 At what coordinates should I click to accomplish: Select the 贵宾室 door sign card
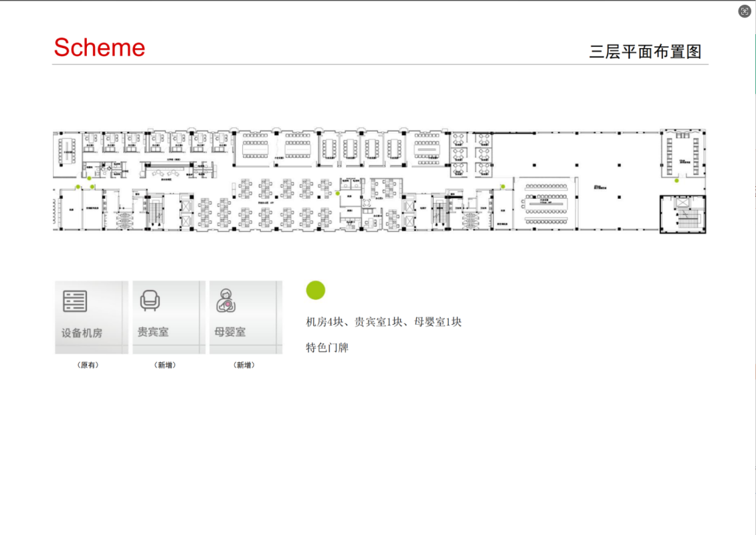169,317
